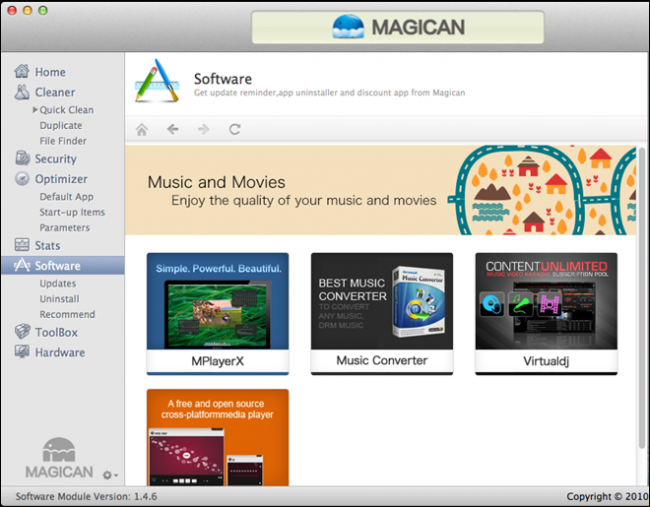Click the Stats chart icon
Screen dimensions: 650x507
pos(22,245)
